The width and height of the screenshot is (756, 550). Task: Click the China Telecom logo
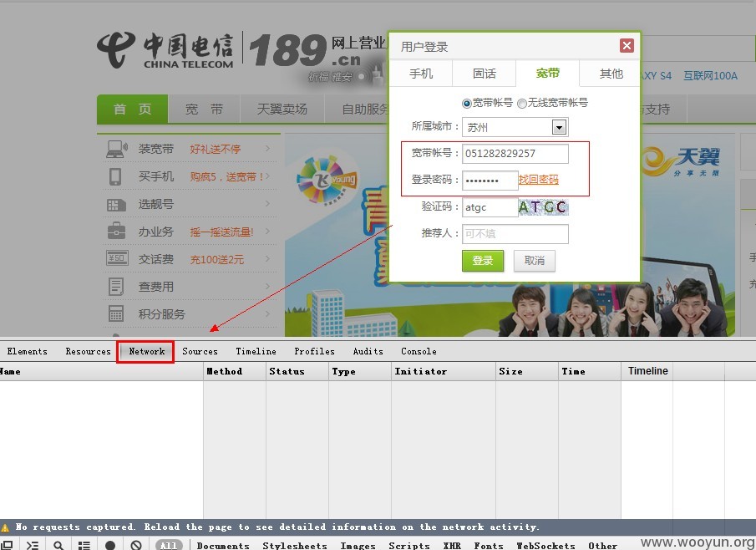(165, 50)
